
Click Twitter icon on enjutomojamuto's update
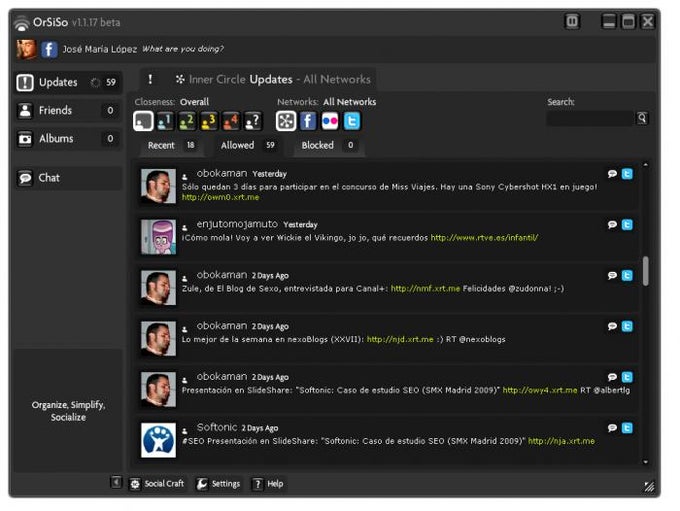pyautogui.click(x=627, y=225)
